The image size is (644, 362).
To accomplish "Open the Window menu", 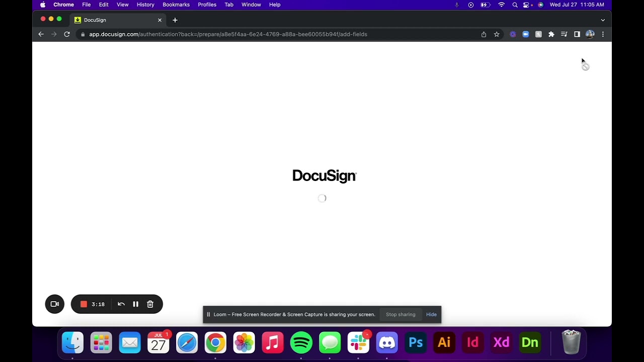I will coord(251,5).
